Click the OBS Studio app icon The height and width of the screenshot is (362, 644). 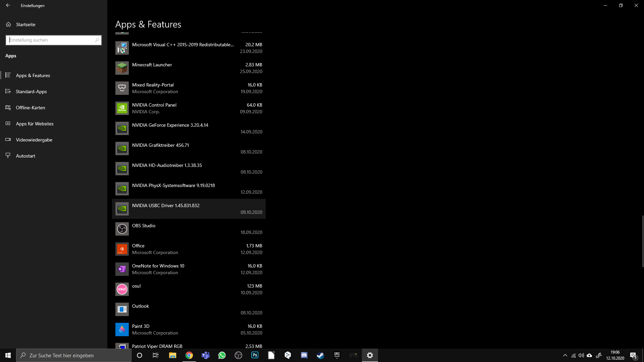(122, 229)
